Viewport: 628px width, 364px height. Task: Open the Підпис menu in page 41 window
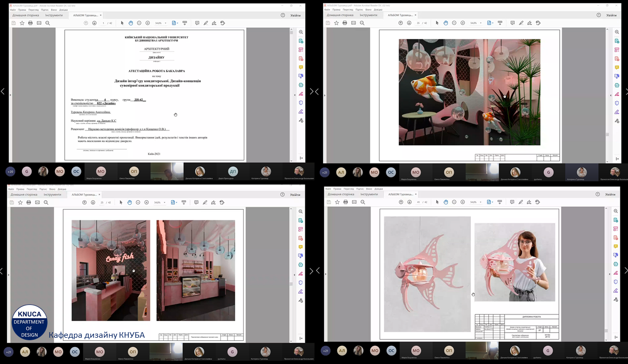361,189
